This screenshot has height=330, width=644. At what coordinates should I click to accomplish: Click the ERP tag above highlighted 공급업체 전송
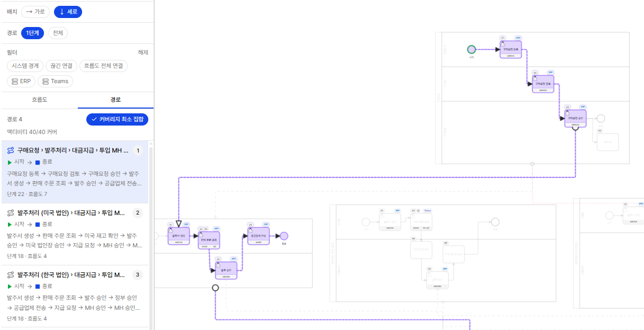click(266, 224)
